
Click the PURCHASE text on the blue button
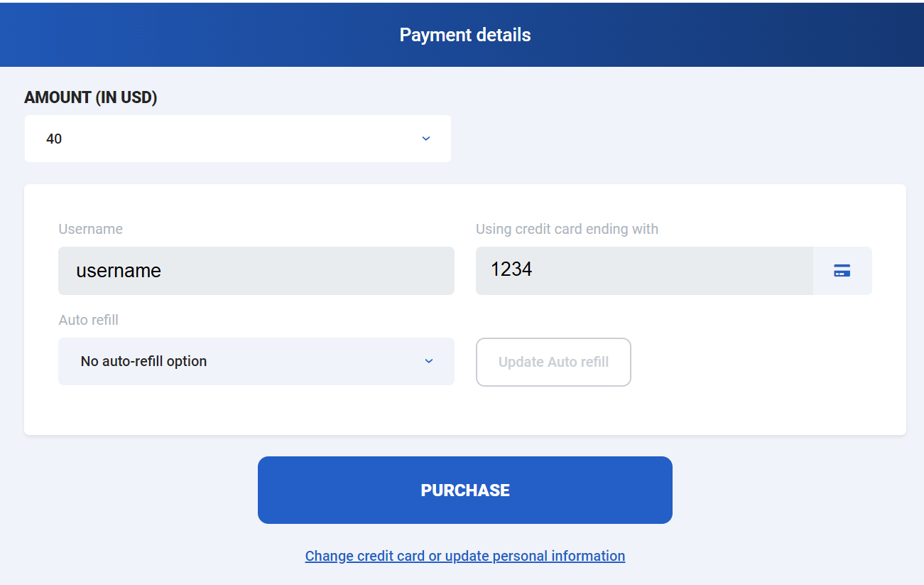coord(465,490)
